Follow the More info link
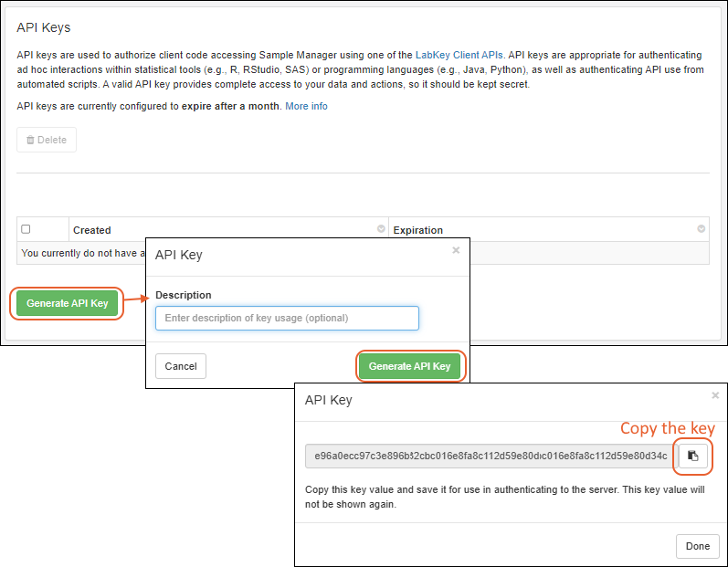 [x=306, y=107]
